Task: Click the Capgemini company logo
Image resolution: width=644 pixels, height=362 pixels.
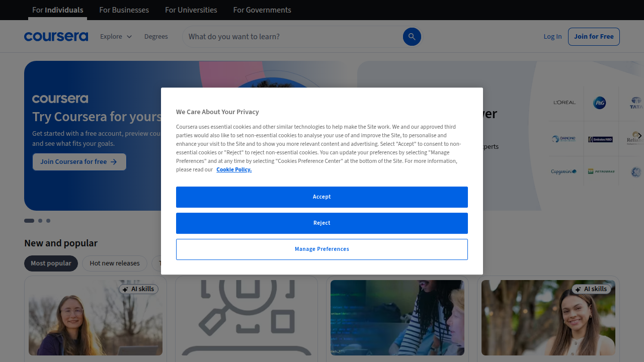Action: (563, 171)
